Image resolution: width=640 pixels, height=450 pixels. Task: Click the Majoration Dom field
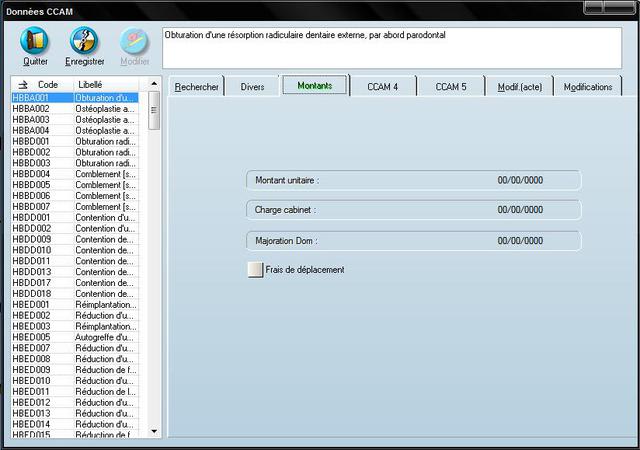pyautogui.click(x=413, y=241)
